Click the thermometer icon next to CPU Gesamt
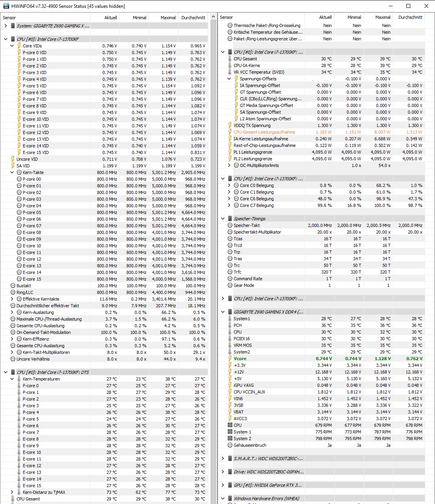 click(x=230, y=58)
